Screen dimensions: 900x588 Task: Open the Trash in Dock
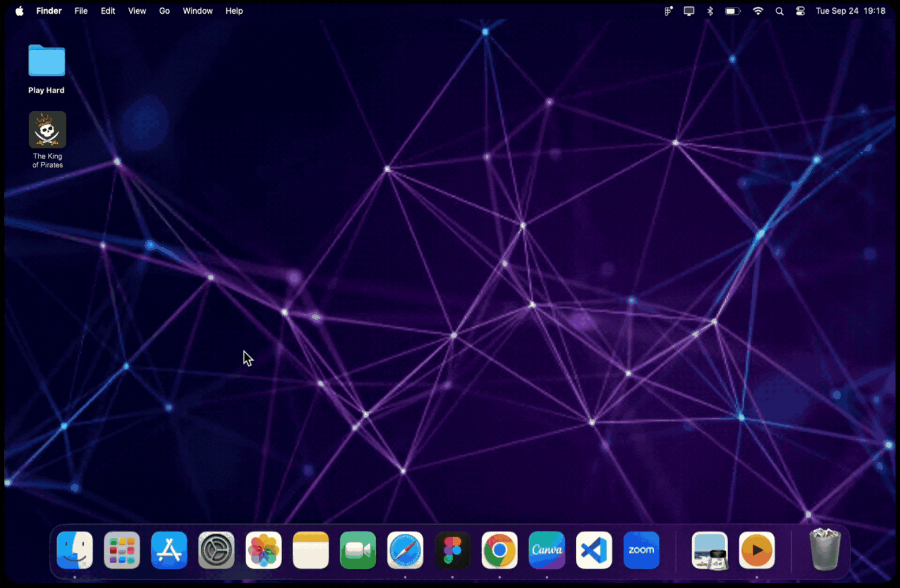click(824, 550)
